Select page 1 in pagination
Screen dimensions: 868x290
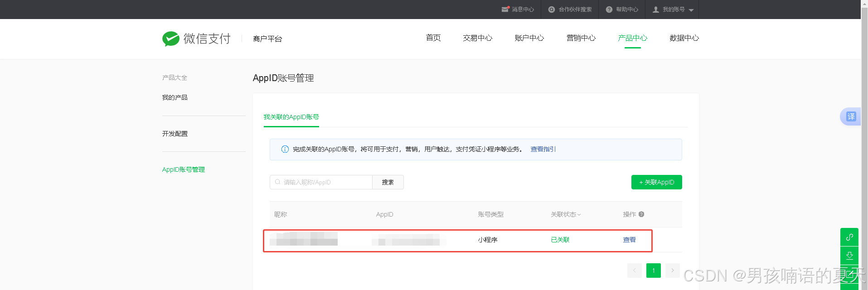tap(654, 271)
